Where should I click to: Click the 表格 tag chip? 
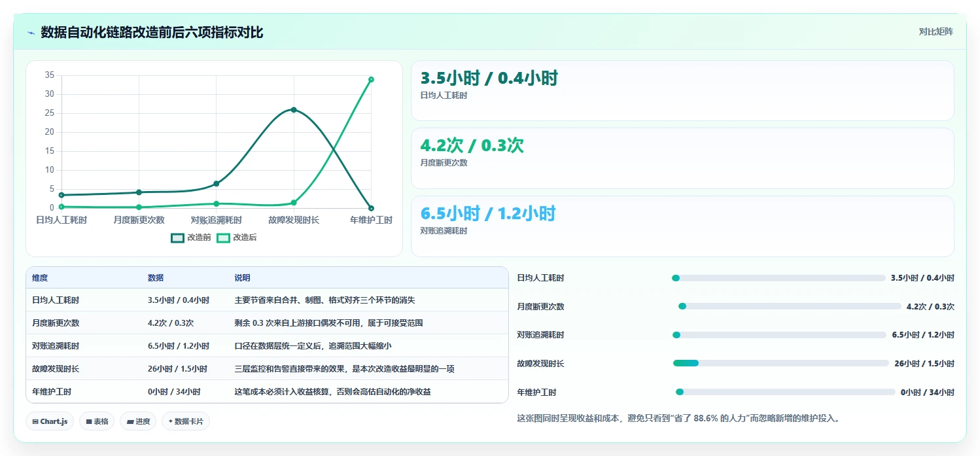[x=97, y=421]
